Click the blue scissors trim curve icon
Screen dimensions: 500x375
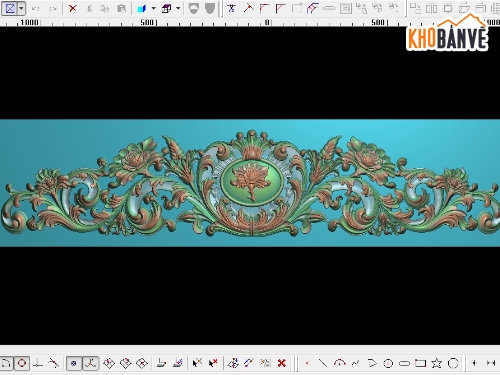231,8
